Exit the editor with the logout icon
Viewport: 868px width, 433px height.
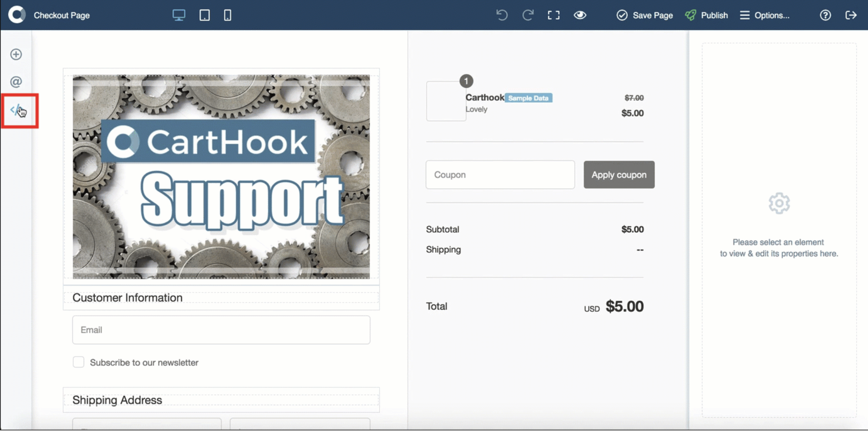pos(851,15)
